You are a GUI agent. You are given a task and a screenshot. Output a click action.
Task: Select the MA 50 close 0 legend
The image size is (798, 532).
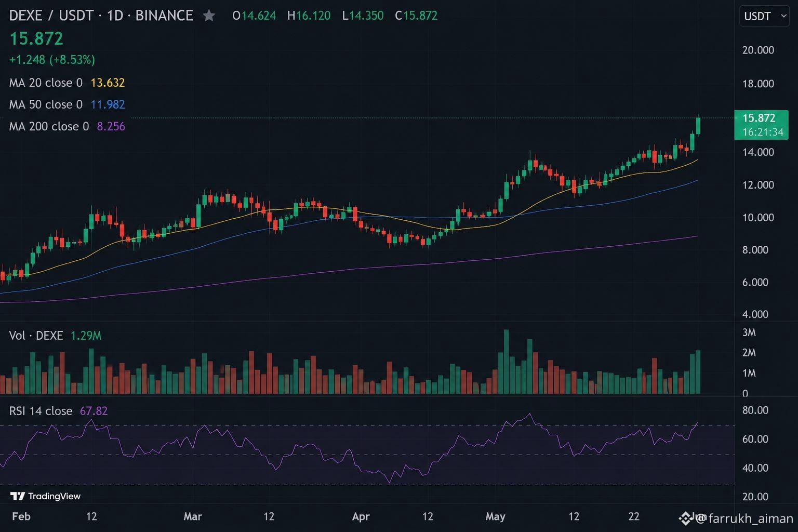click(46, 104)
